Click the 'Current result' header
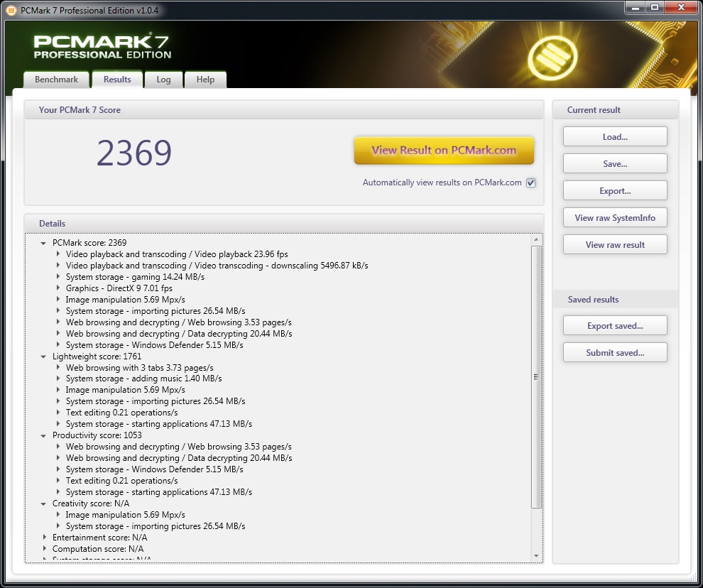The image size is (703, 588). [594, 110]
